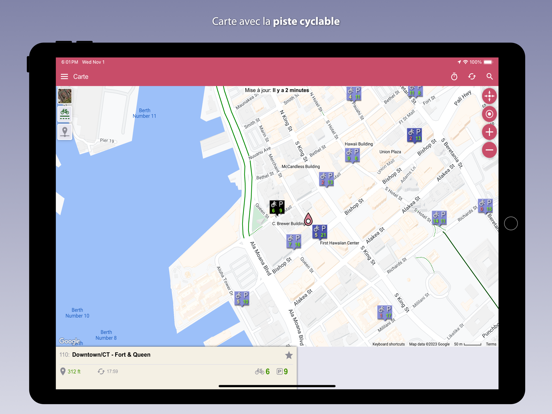Click the Hawaii Building map label

coord(358,144)
